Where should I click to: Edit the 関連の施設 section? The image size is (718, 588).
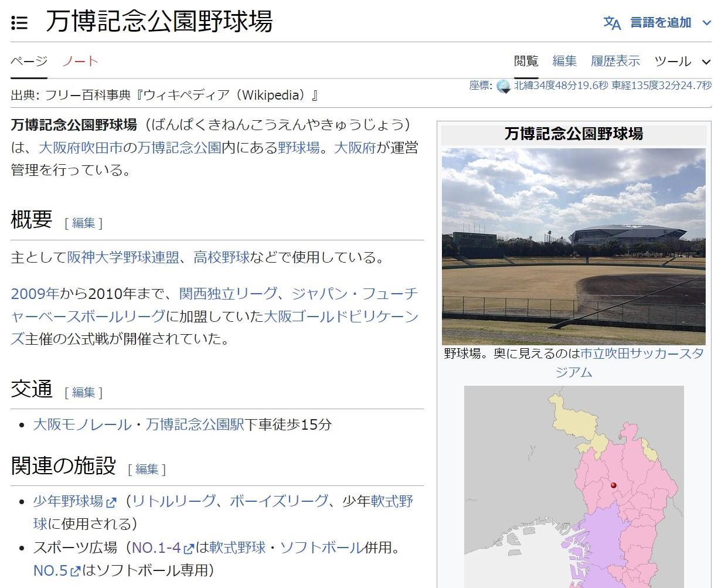click(x=147, y=469)
